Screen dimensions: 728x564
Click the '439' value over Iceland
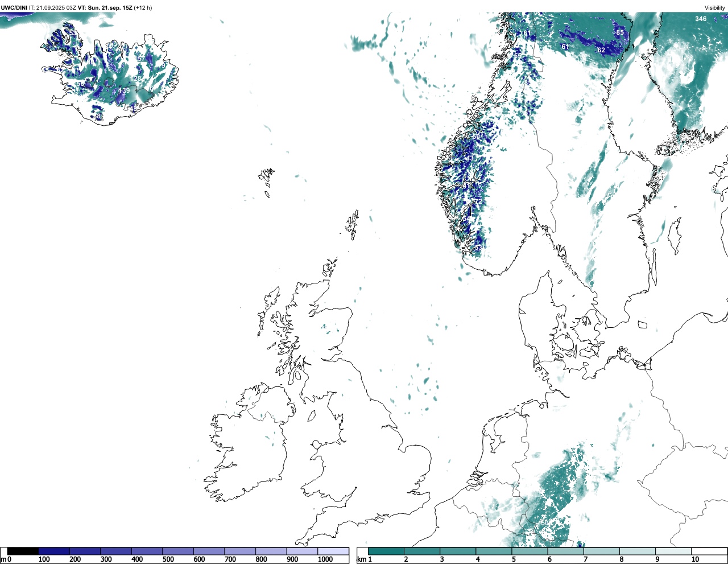click(x=124, y=90)
